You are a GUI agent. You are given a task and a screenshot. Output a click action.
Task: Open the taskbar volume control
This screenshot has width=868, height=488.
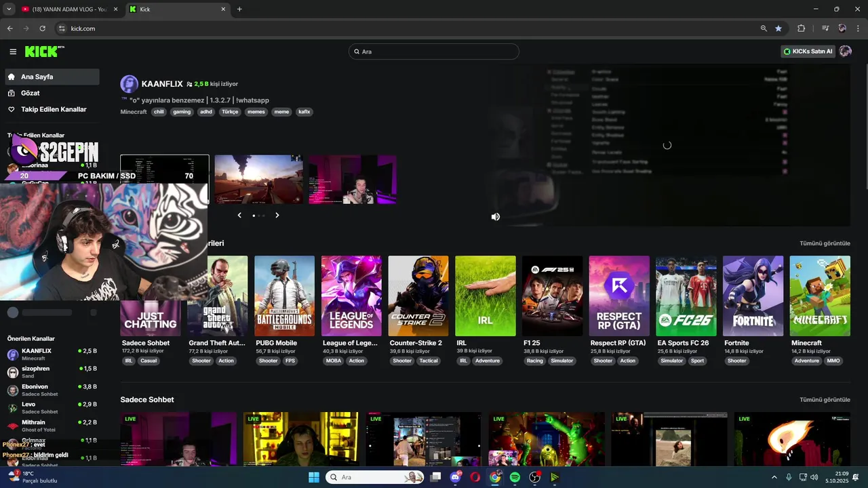coord(814,477)
